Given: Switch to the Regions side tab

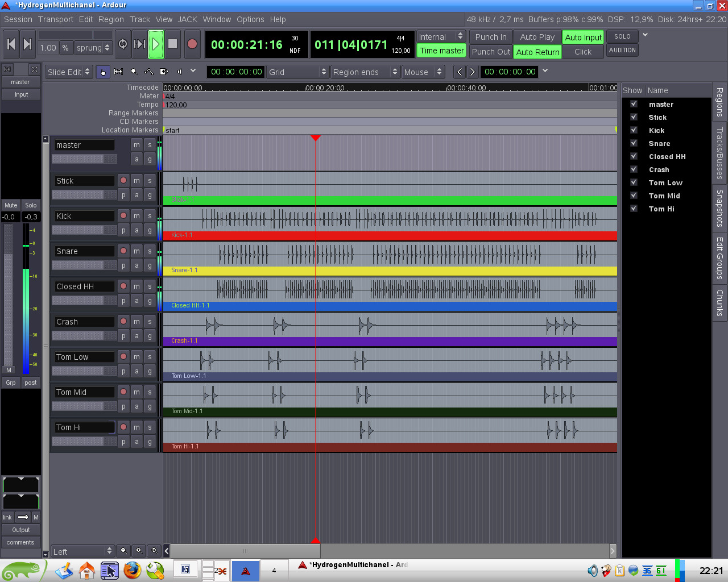Looking at the screenshot, I should 719,102.
